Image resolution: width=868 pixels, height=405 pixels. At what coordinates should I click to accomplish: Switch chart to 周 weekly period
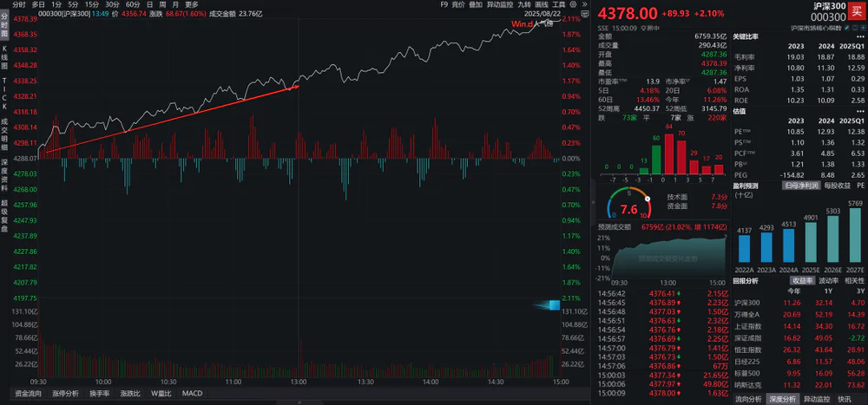pyautogui.click(x=162, y=4)
